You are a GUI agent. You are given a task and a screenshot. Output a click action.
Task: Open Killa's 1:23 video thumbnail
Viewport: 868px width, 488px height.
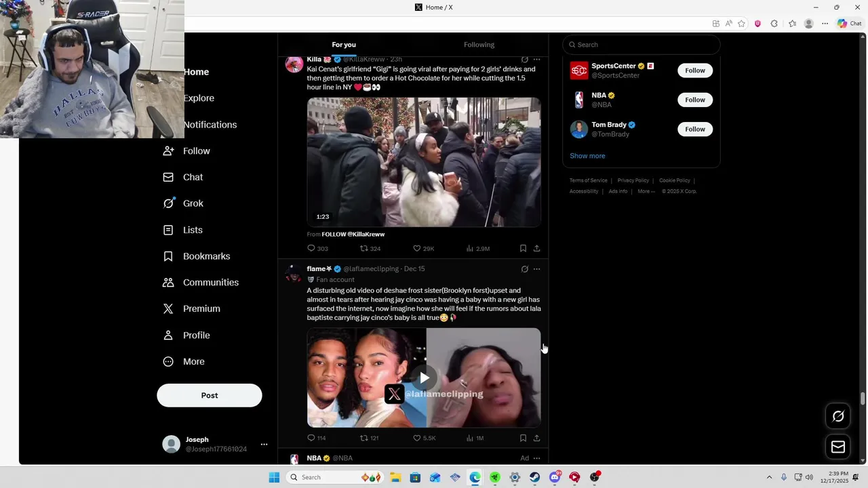click(x=424, y=162)
